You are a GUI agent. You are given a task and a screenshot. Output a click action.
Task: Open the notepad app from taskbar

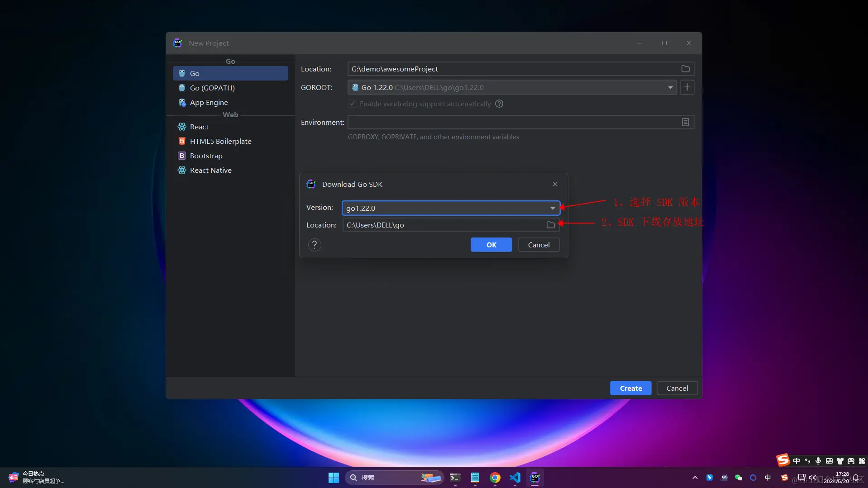click(475, 478)
